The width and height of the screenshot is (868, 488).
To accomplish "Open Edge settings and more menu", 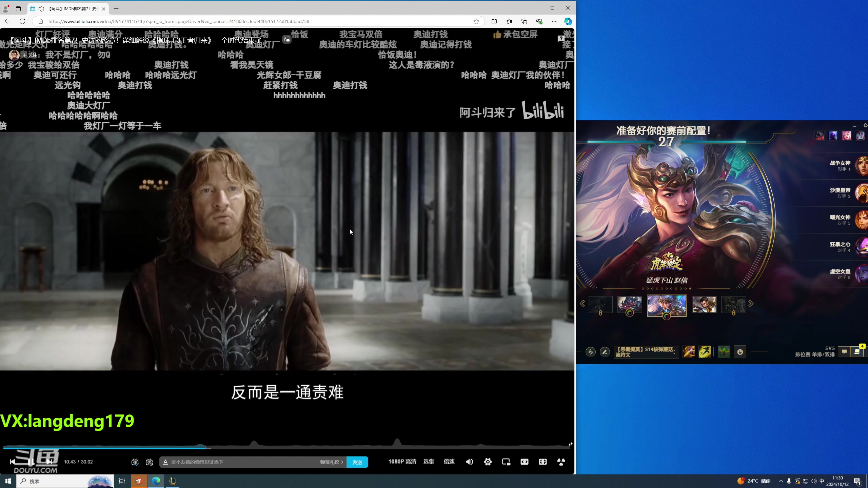I will (x=554, y=21).
